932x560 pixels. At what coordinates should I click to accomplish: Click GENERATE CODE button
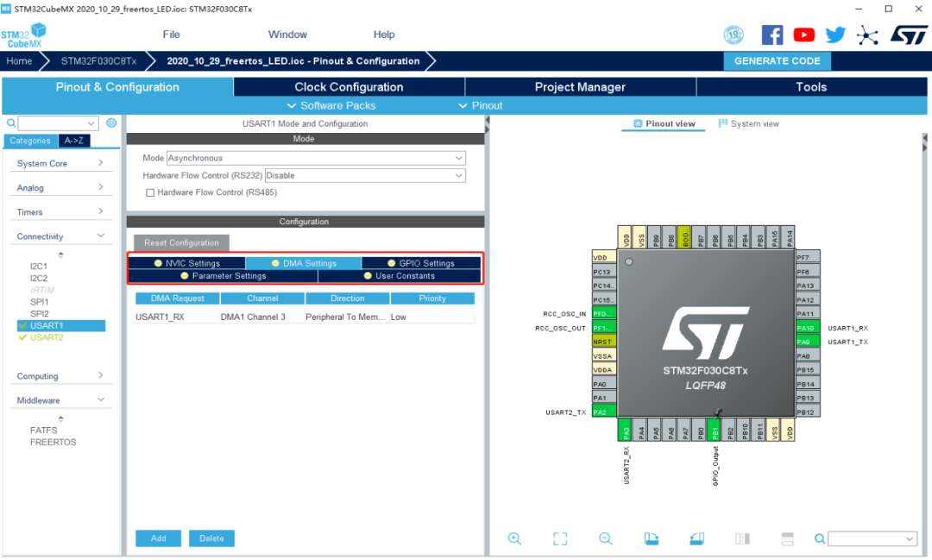pyautogui.click(x=777, y=60)
